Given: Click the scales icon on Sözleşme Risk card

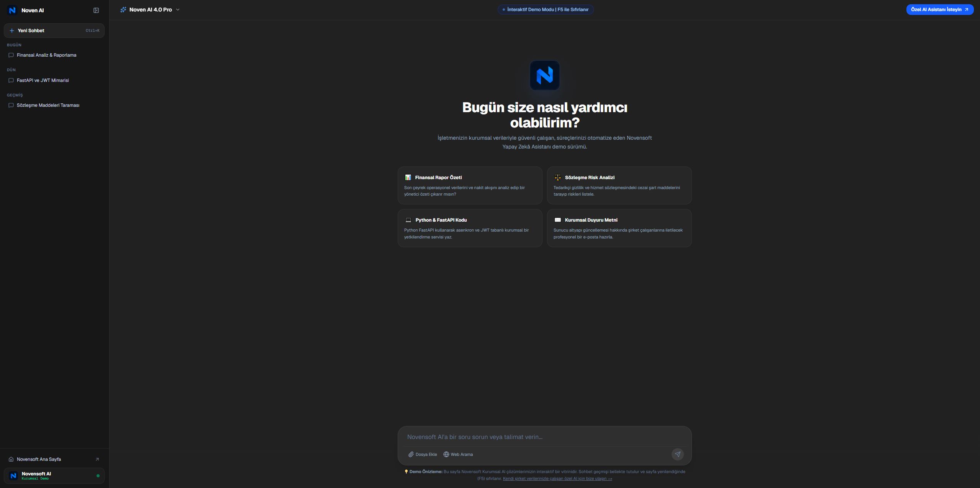Looking at the screenshot, I should tap(557, 178).
